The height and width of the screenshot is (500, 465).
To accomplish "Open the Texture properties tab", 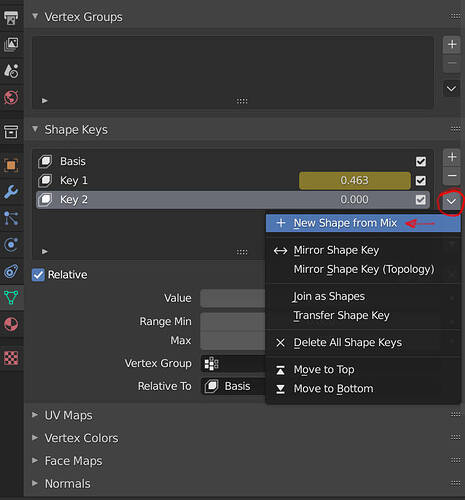I will [11, 358].
